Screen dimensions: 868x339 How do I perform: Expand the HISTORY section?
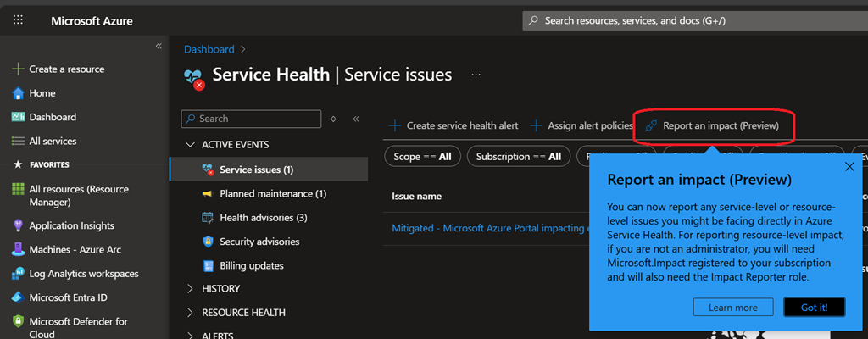coord(189,289)
